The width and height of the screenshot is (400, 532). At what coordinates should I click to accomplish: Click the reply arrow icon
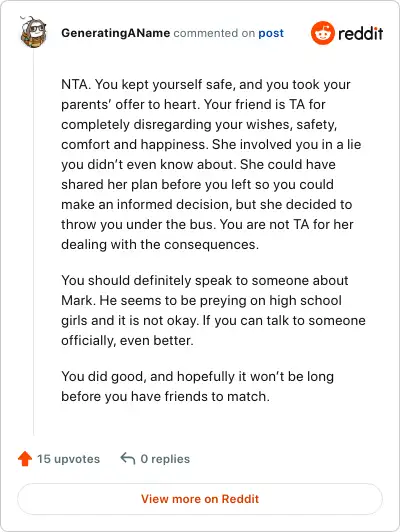tap(128, 458)
